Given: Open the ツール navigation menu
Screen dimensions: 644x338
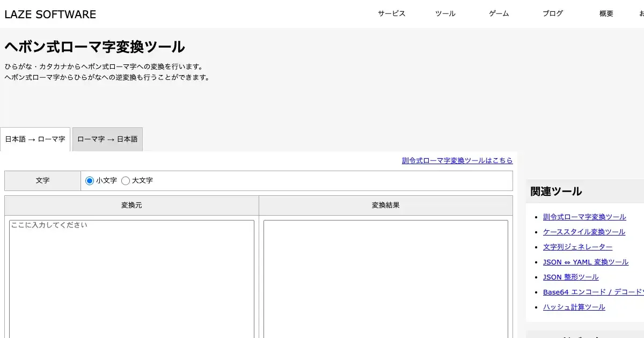Looking at the screenshot, I should [445, 14].
